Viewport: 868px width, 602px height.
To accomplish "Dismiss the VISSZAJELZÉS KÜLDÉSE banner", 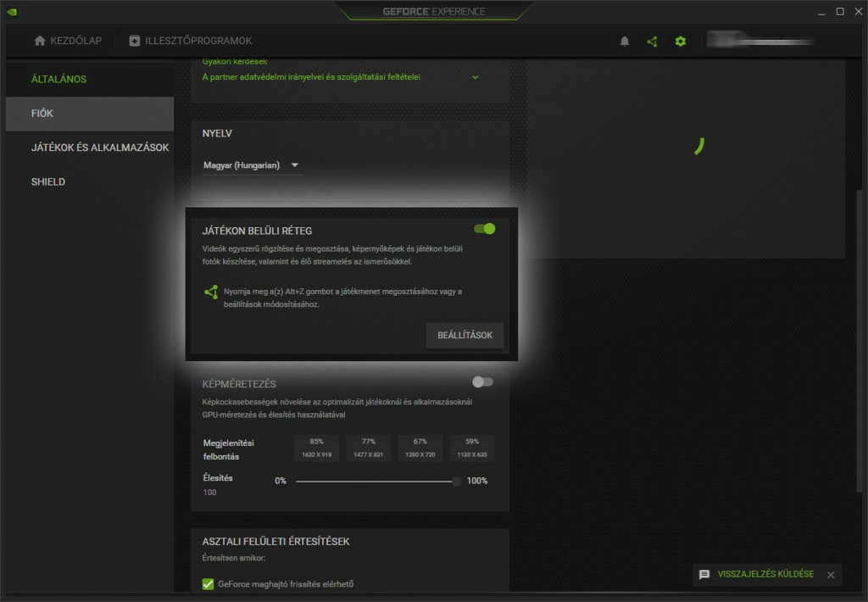I will pos(831,575).
